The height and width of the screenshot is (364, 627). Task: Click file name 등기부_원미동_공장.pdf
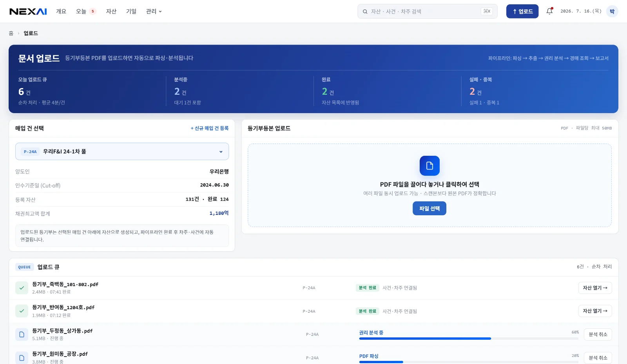pos(60,354)
